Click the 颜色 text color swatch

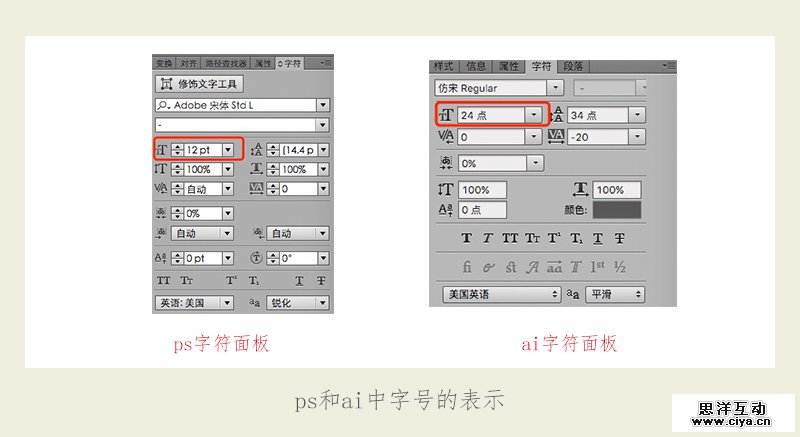(x=617, y=210)
